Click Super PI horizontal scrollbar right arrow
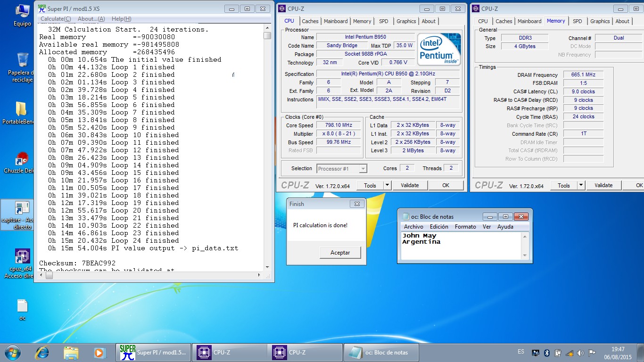 coord(259,275)
